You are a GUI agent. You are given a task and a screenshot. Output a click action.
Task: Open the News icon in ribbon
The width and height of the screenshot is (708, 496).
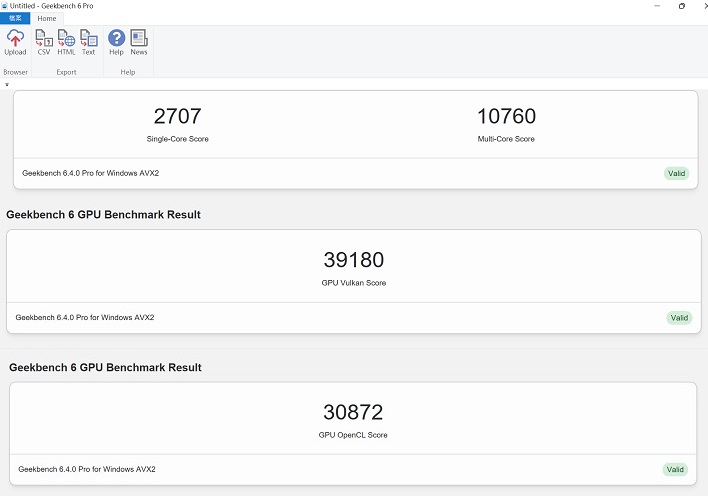(139, 42)
